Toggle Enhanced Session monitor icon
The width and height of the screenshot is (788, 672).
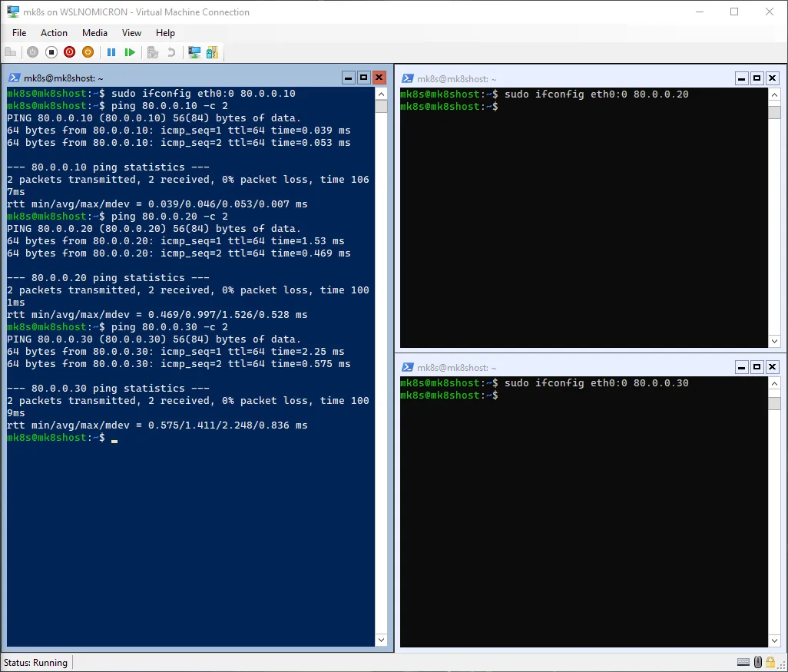(194, 52)
